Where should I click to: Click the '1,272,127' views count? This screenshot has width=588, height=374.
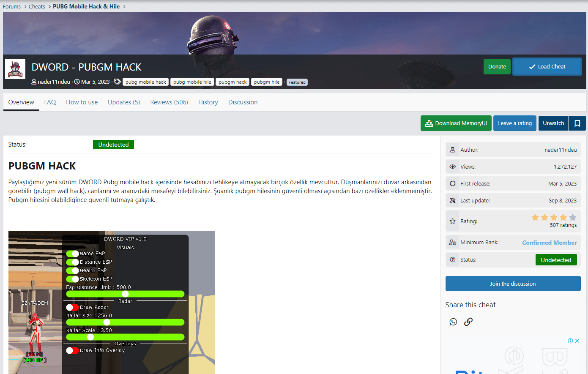(565, 167)
